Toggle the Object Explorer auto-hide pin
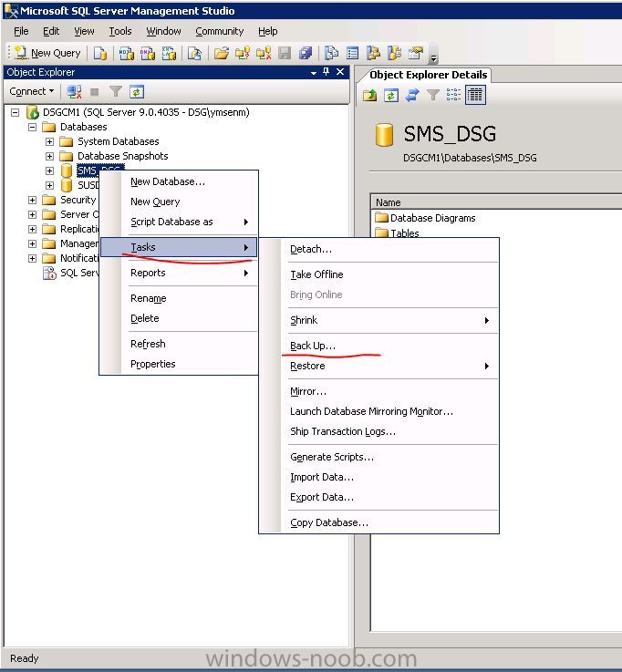Viewport: 622px width, 672px height. tap(327, 71)
